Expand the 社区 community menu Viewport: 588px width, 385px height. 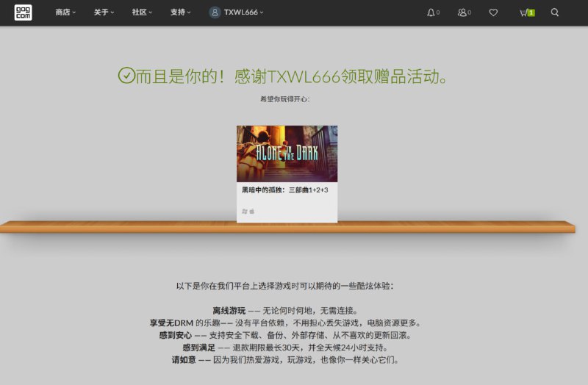point(142,12)
